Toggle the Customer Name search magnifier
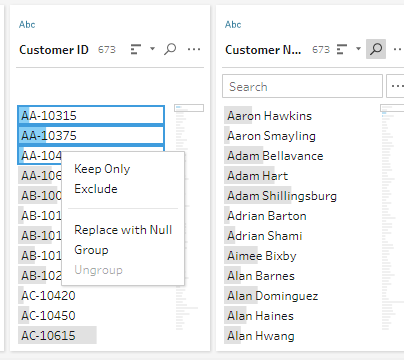This screenshot has width=404, height=360. coord(376,49)
